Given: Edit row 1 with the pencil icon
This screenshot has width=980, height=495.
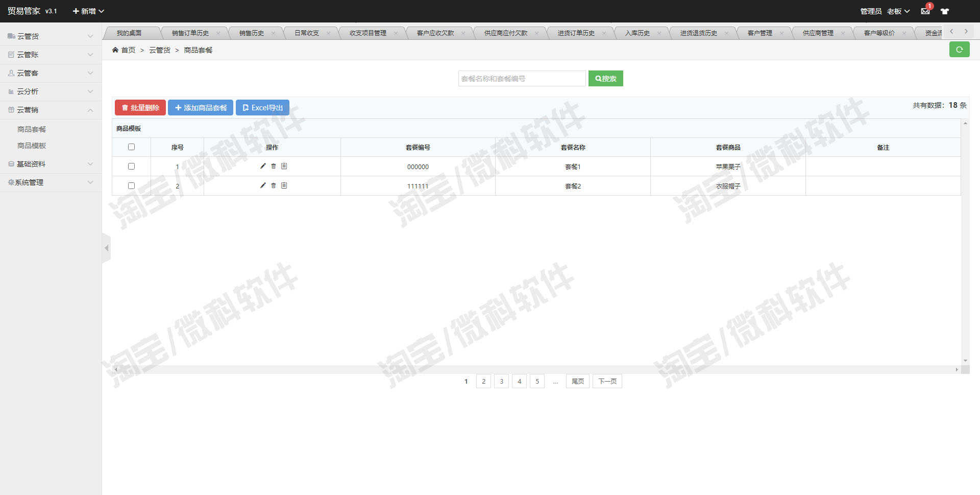Looking at the screenshot, I should coord(263,166).
